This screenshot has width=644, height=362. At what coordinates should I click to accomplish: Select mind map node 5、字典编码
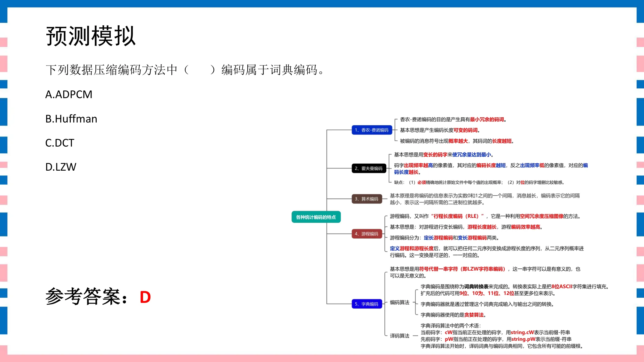click(x=367, y=304)
